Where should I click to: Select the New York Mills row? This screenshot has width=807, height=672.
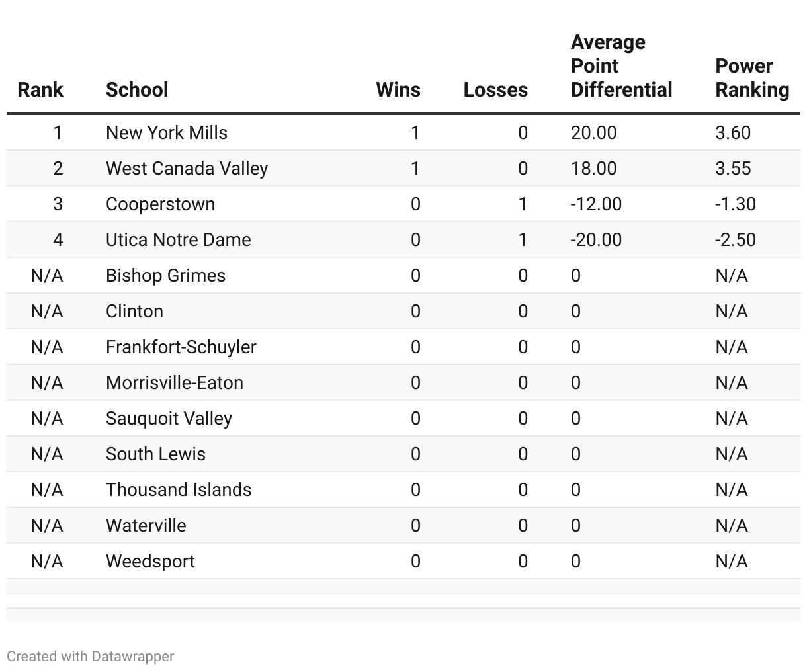click(403, 132)
